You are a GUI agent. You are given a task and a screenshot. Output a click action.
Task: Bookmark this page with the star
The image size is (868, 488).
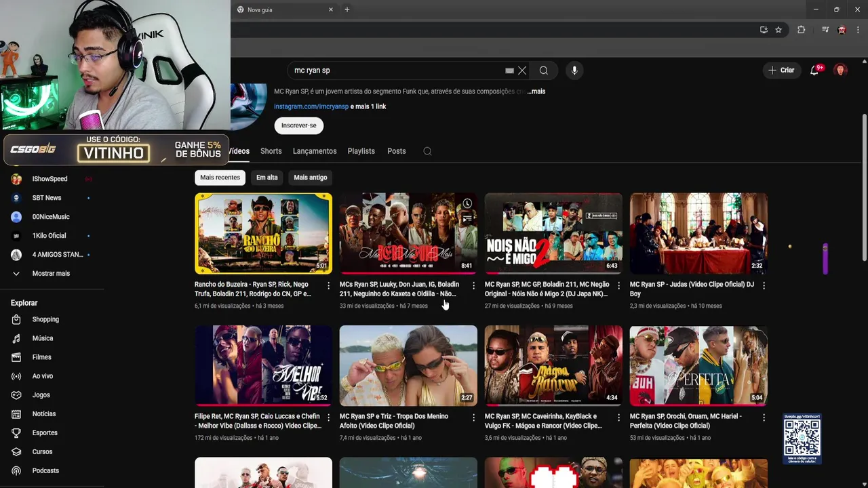click(x=778, y=30)
